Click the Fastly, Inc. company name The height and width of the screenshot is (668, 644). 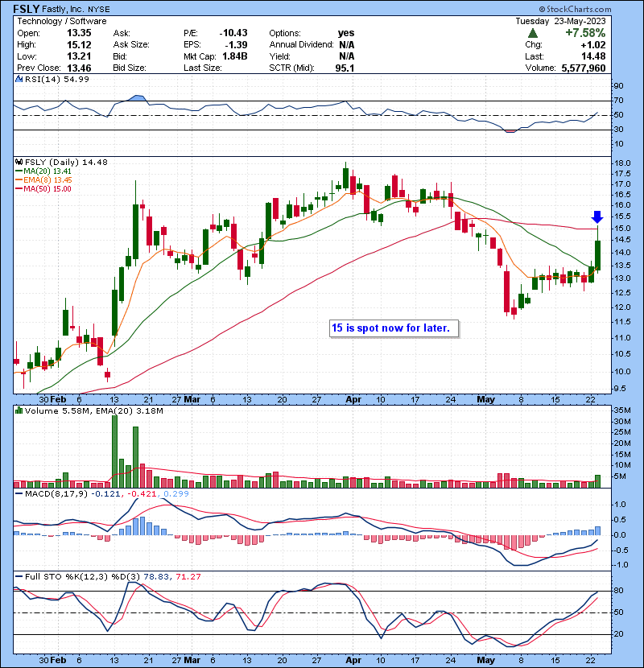(x=63, y=9)
